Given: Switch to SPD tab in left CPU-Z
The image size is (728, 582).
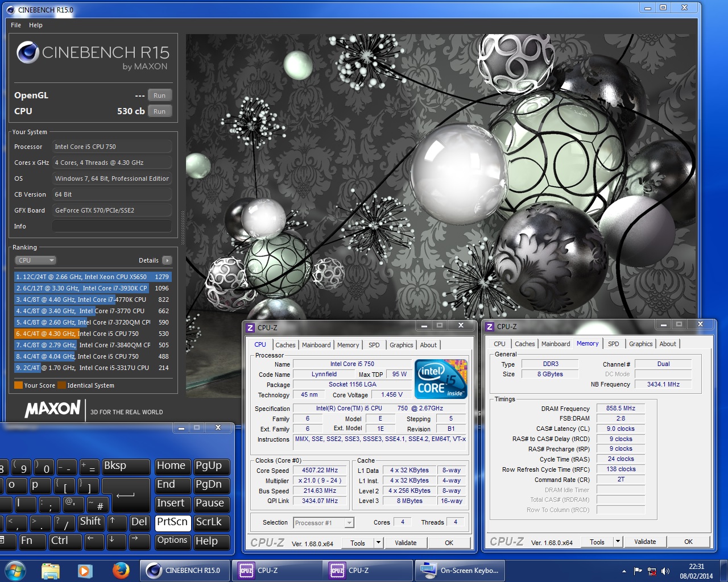Looking at the screenshot, I should click(374, 345).
